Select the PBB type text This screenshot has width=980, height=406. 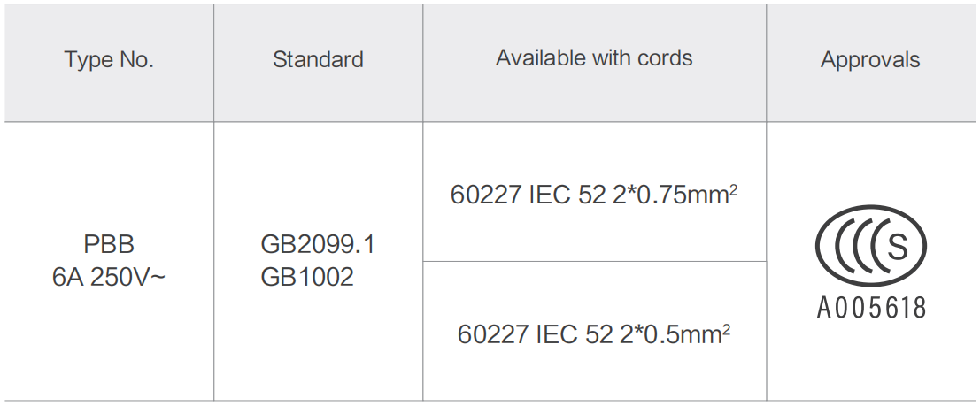pos(109,244)
